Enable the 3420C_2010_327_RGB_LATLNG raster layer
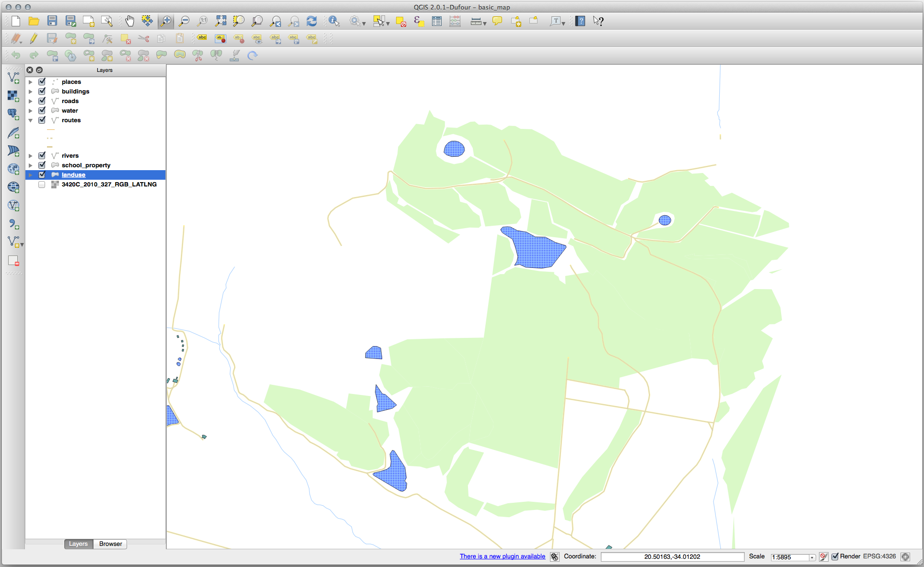 tap(42, 185)
